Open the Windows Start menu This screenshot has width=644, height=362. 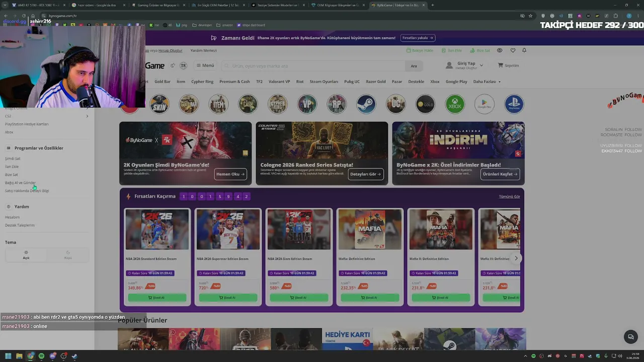[x=8, y=356]
